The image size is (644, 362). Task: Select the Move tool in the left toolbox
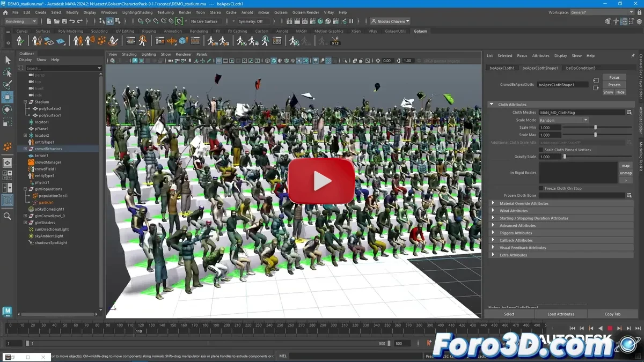click(8, 97)
